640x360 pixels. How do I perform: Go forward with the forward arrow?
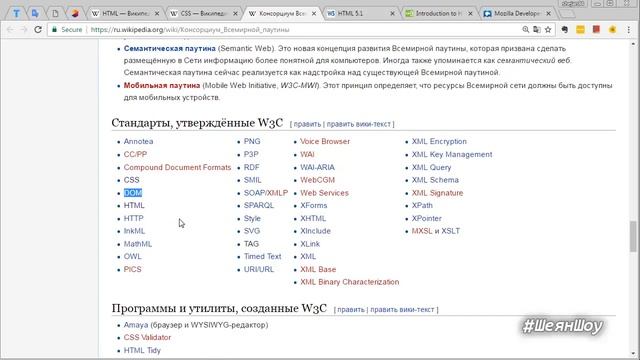[24, 29]
